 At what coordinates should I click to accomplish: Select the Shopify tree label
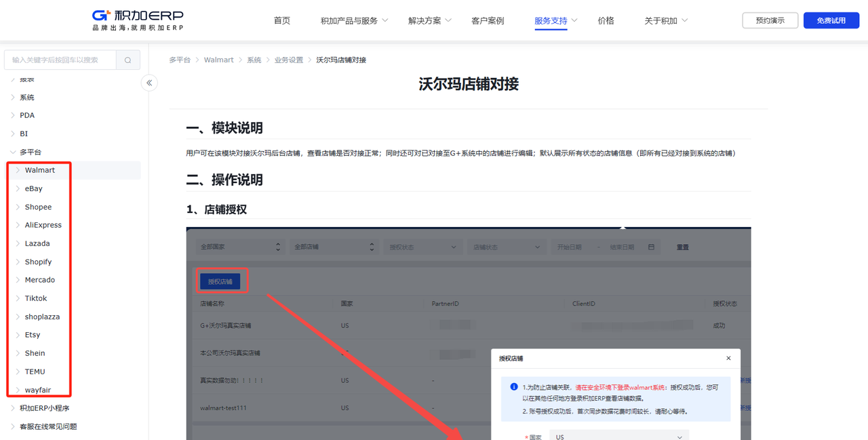click(x=38, y=262)
